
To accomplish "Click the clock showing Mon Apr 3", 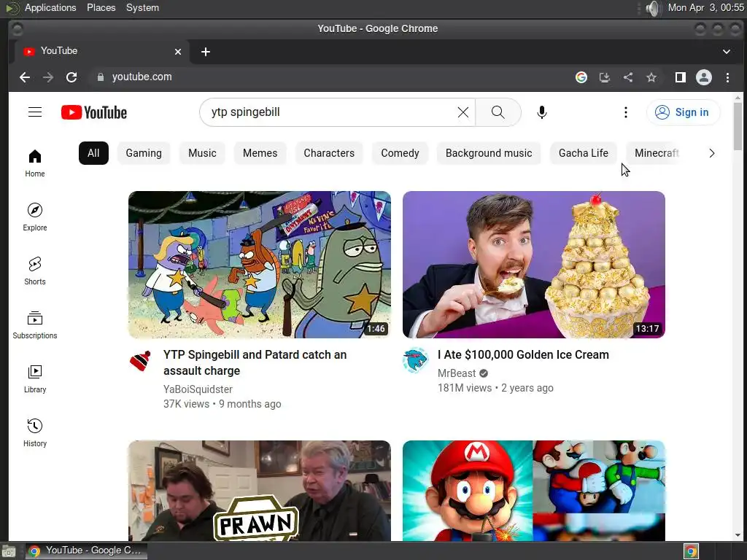I will pos(705,8).
